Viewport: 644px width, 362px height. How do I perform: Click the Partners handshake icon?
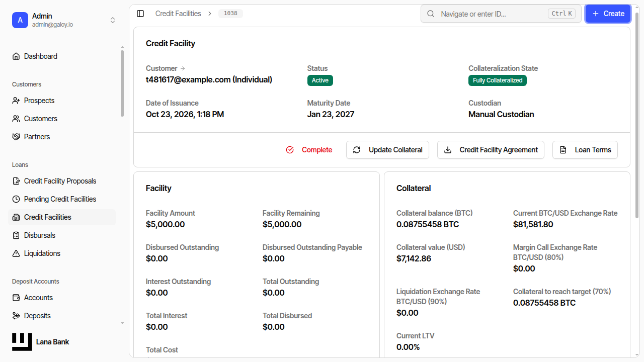[16, 137]
